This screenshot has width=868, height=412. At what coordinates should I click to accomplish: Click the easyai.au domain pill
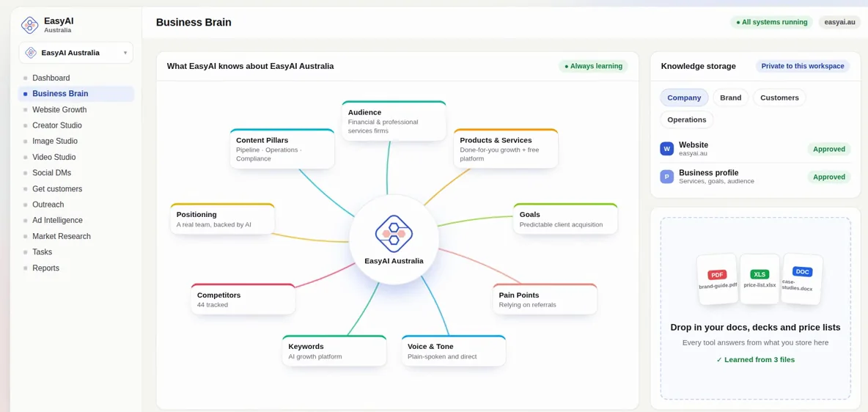tap(839, 22)
